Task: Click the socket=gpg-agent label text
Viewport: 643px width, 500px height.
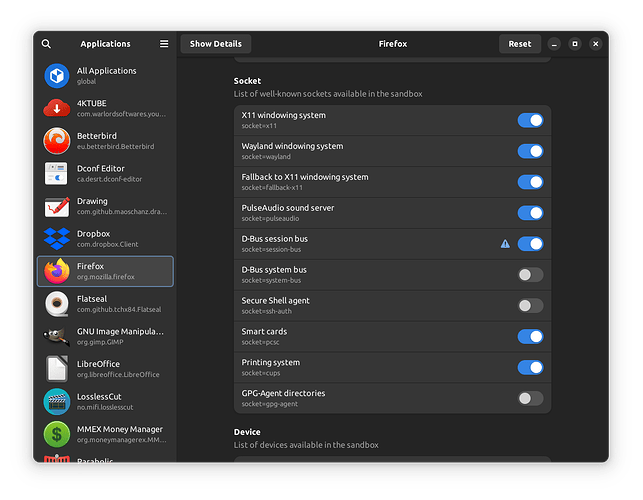Action: pos(269,404)
